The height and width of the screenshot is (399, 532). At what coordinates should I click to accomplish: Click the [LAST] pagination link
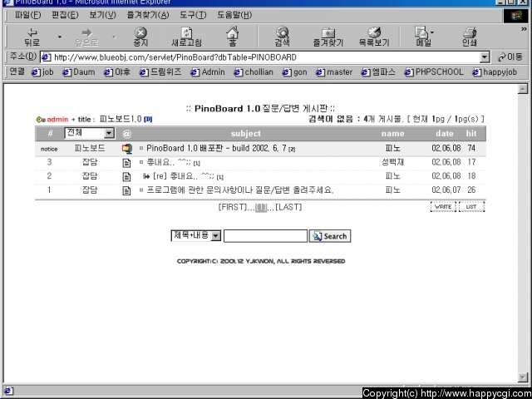(288, 207)
